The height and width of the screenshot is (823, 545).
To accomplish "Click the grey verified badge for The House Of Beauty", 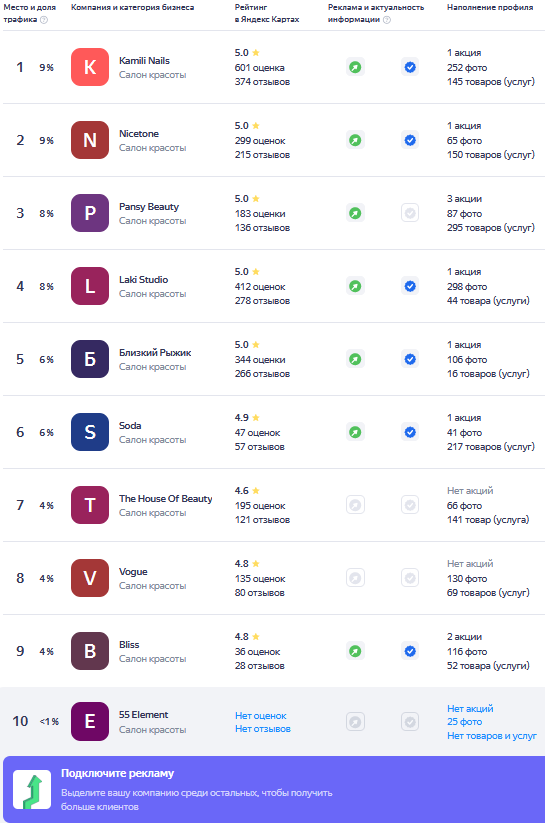I will (410, 505).
